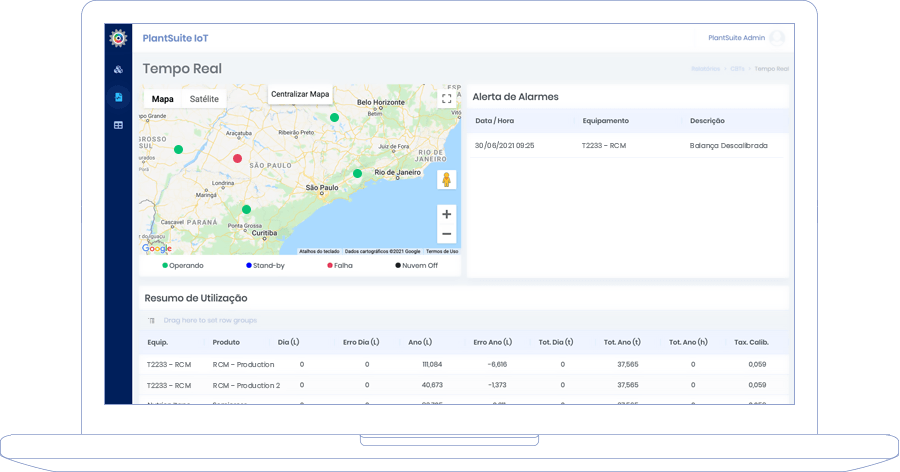Select the RCM – Production product cell

pyautogui.click(x=243, y=365)
